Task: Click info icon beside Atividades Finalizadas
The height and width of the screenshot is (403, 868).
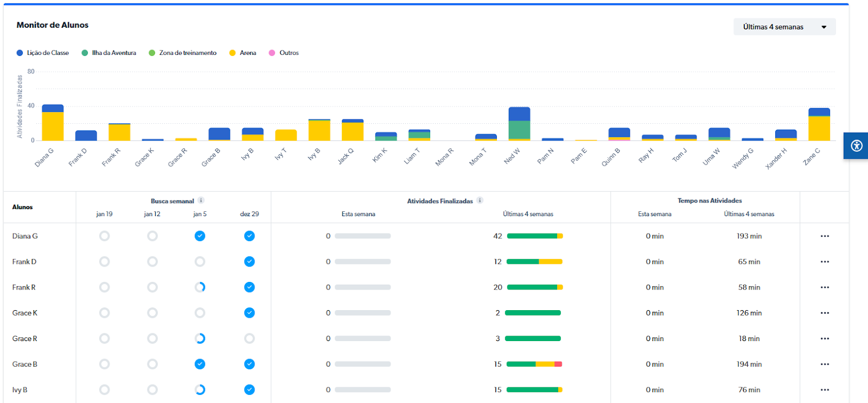Action: (480, 200)
